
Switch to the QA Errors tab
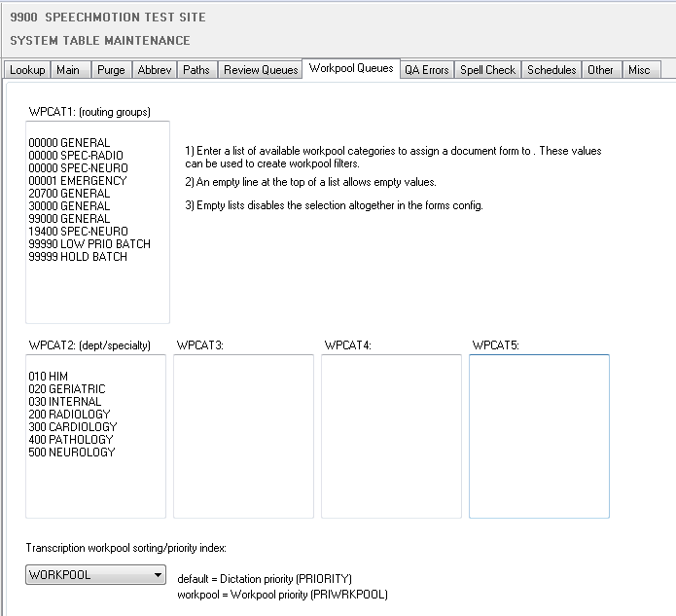tap(427, 70)
